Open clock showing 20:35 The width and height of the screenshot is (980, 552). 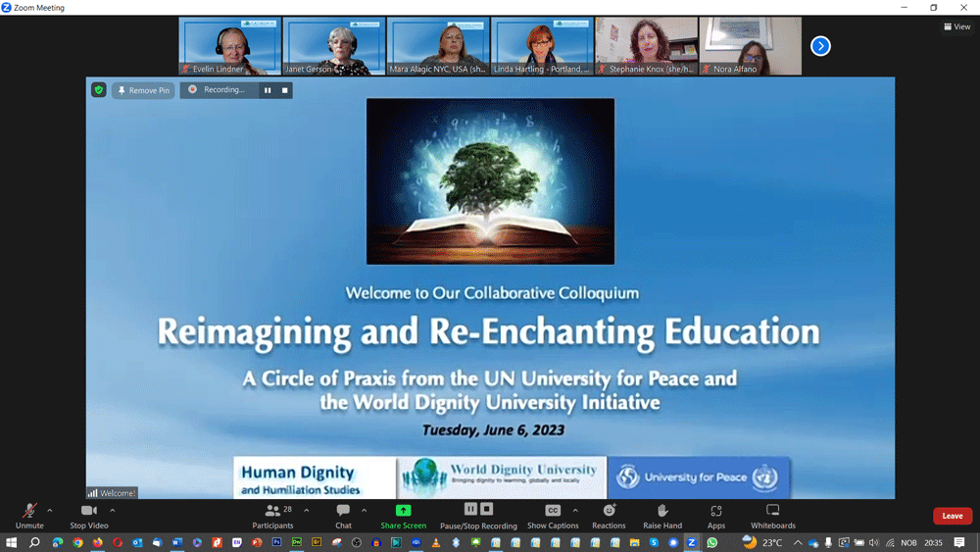pos(933,542)
